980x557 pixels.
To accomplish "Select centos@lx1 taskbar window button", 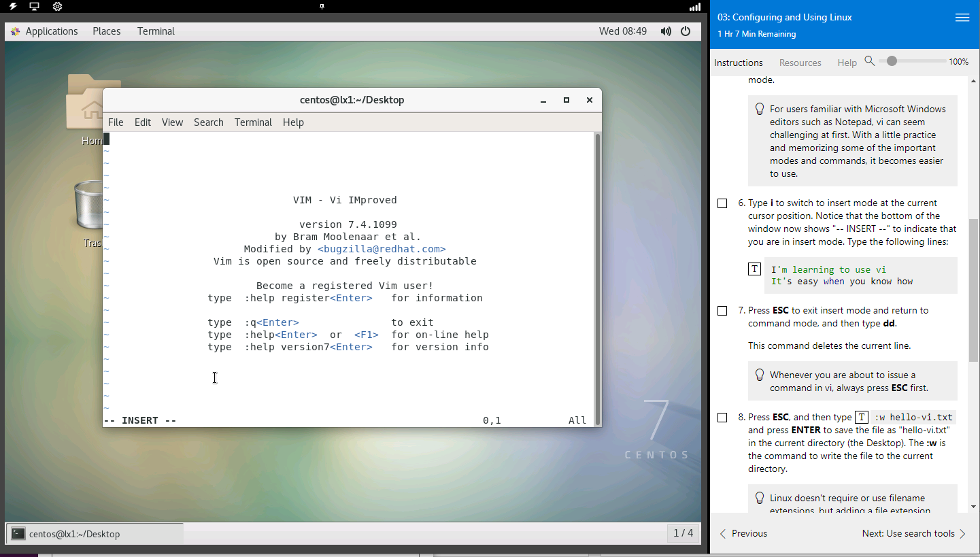I will (x=95, y=534).
